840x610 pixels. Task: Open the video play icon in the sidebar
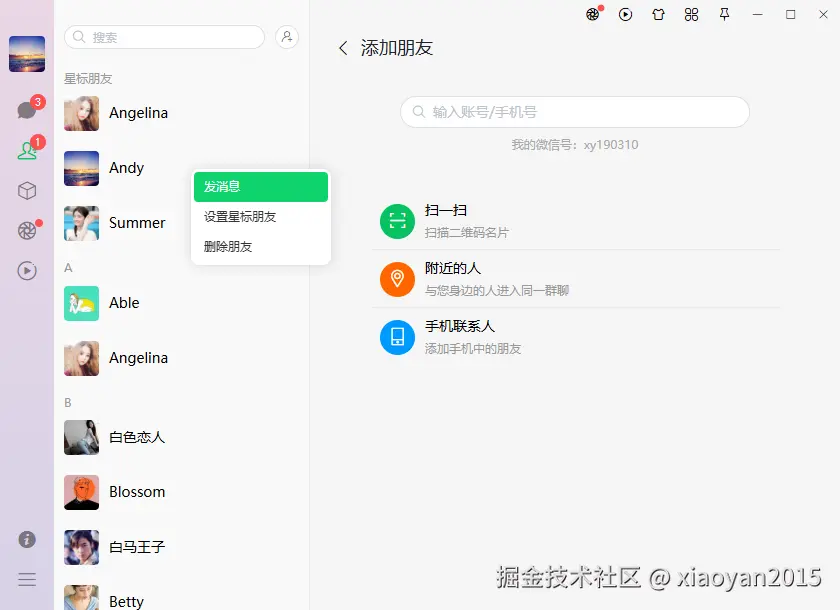point(26,271)
